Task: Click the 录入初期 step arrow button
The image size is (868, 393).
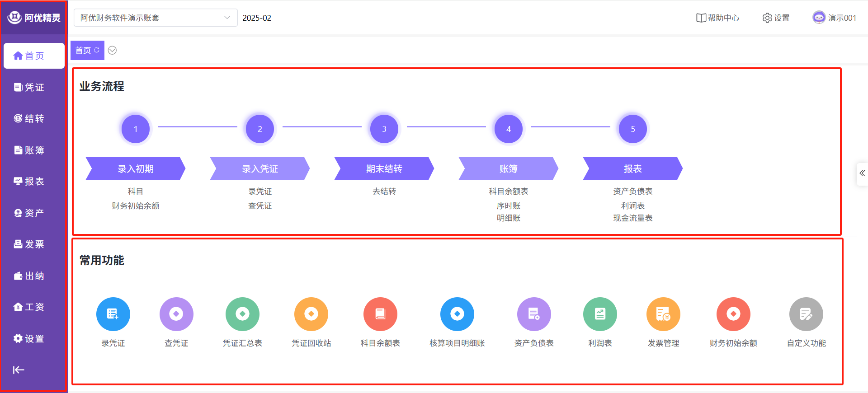Action: tap(136, 168)
